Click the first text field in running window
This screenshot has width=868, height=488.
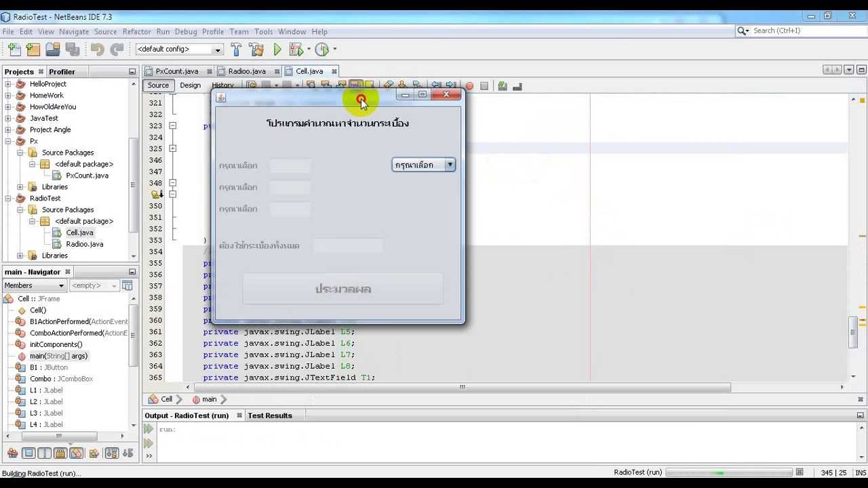[290, 165]
